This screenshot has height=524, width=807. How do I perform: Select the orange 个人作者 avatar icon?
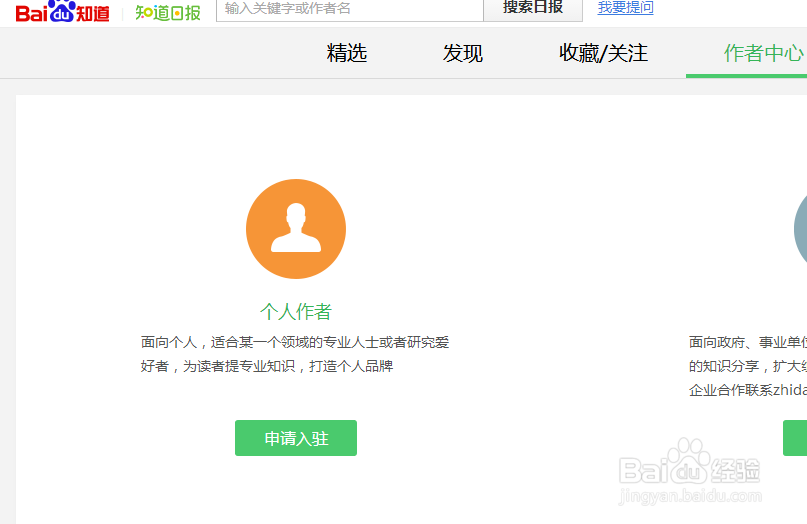[296, 229]
